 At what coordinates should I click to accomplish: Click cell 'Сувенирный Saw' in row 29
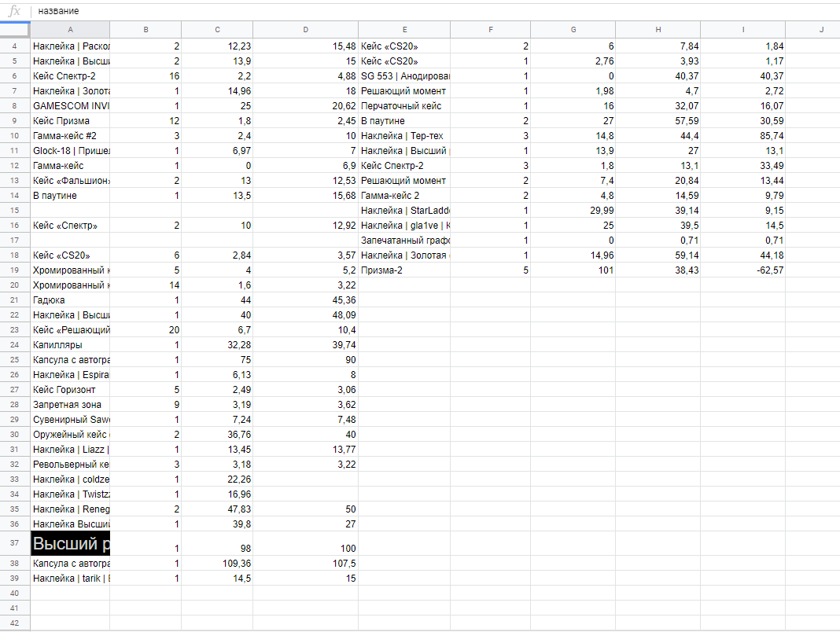pos(70,420)
